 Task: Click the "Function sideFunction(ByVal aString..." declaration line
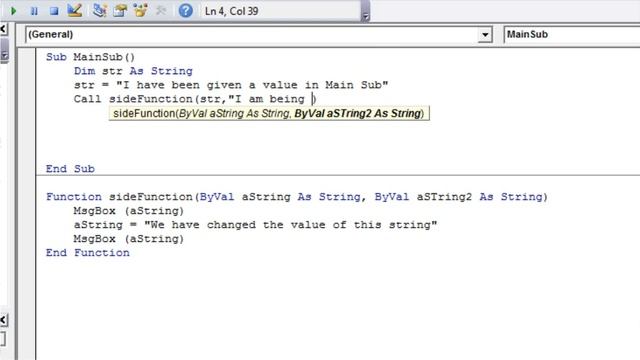coord(297,197)
